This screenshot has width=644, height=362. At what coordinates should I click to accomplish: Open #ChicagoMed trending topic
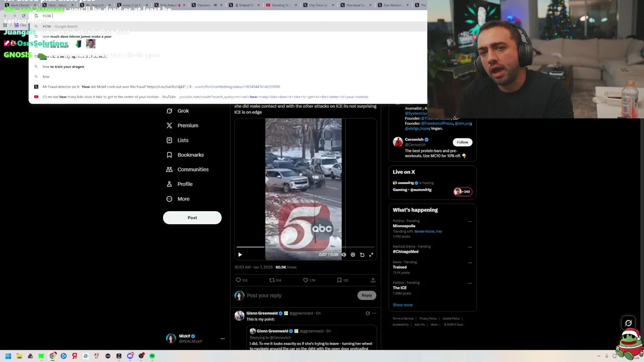pos(406,251)
